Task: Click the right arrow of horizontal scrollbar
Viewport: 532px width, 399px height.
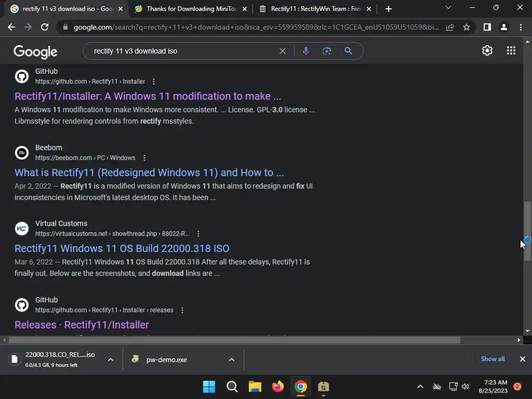Action: coord(519,340)
